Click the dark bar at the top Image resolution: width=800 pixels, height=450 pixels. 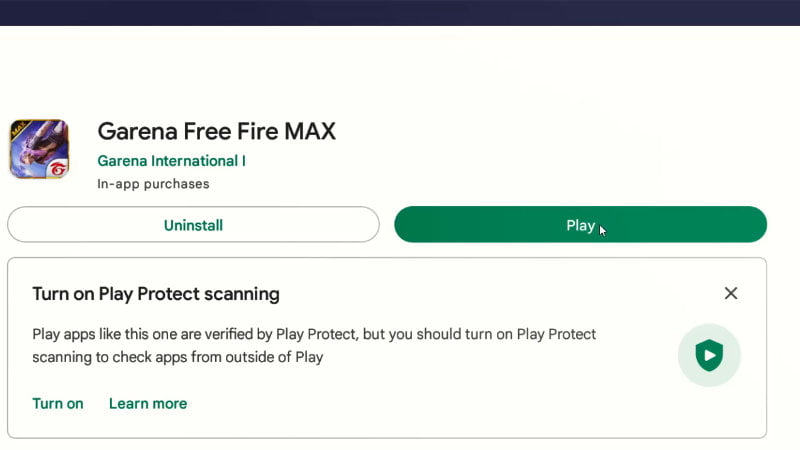400,12
